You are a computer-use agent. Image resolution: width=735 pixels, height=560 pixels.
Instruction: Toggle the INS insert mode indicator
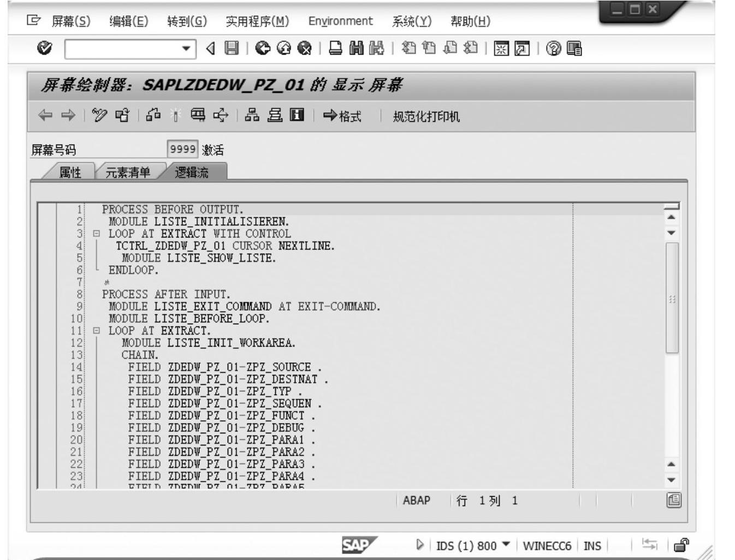click(x=592, y=546)
